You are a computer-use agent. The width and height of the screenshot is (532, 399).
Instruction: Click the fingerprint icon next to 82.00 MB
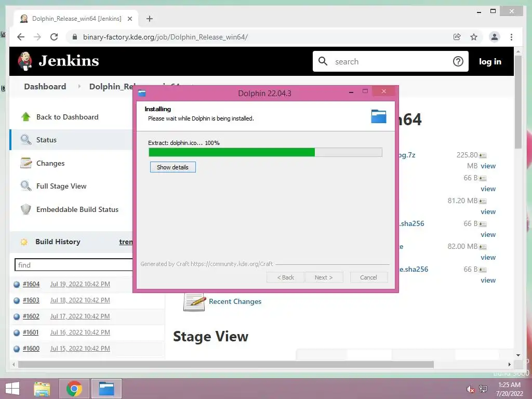pyautogui.click(x=483, y=247)
